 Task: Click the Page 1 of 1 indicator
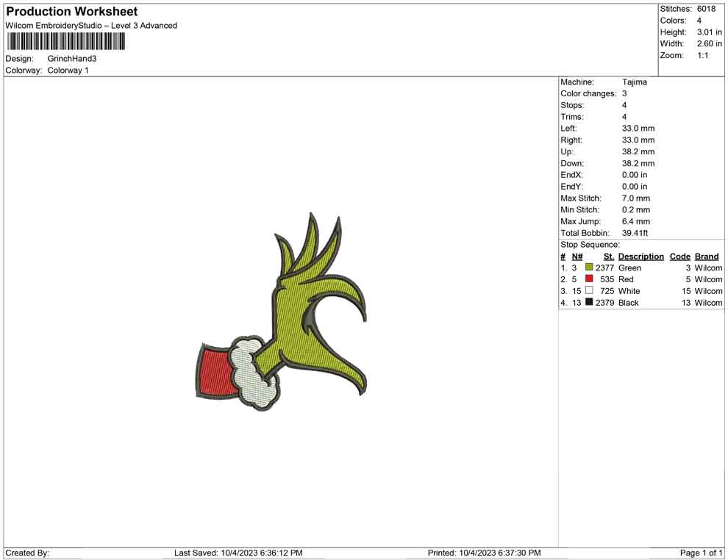[701, 553]
